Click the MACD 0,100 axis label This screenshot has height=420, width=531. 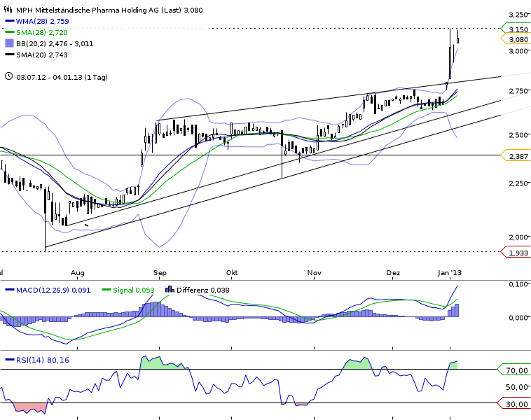pyautogui.click(x=518, y=283)
